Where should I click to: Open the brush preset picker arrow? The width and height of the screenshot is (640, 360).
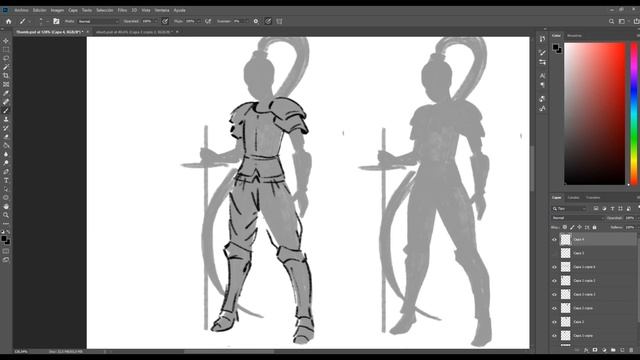29,21
